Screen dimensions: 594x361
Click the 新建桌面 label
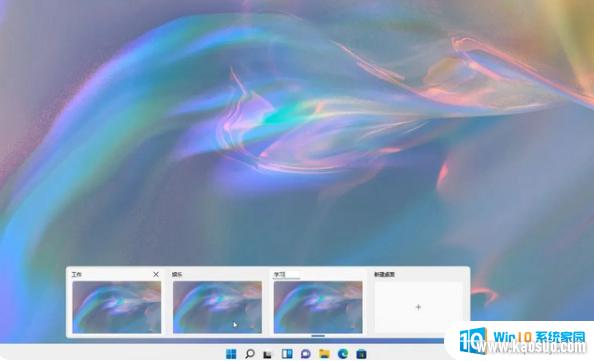(384, 274)
